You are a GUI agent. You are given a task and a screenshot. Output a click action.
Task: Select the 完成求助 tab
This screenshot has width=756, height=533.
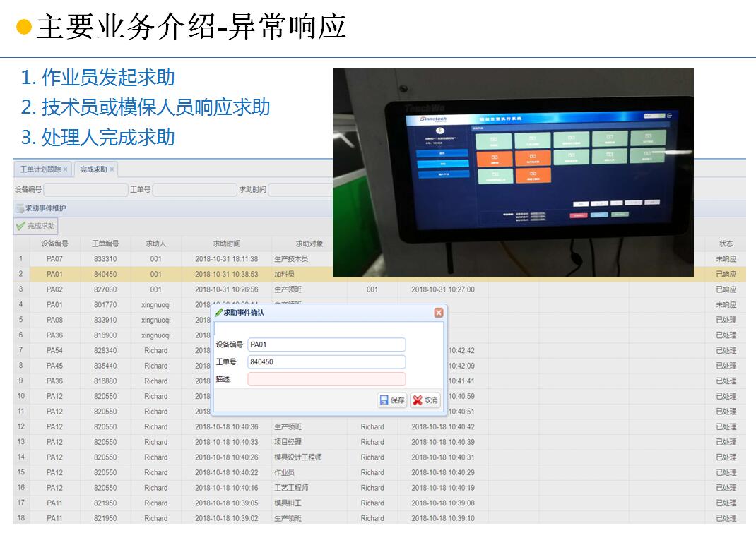tap(93, 169)
